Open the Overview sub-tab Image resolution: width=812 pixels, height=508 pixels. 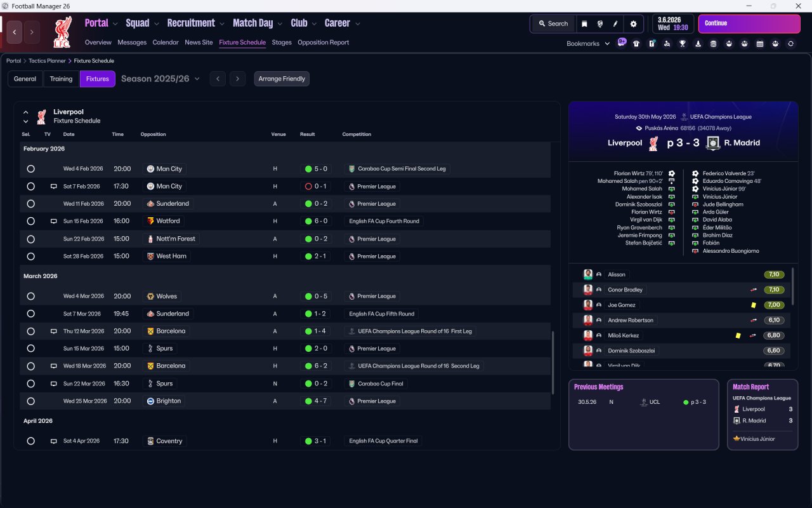coord(98,43)
